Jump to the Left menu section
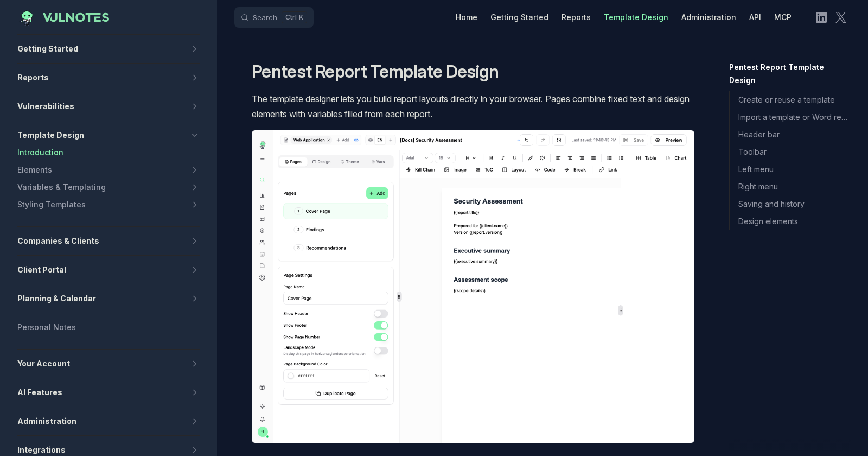This screenshot has height=456, width=868. pyautogui.click(x=756, y=169)
